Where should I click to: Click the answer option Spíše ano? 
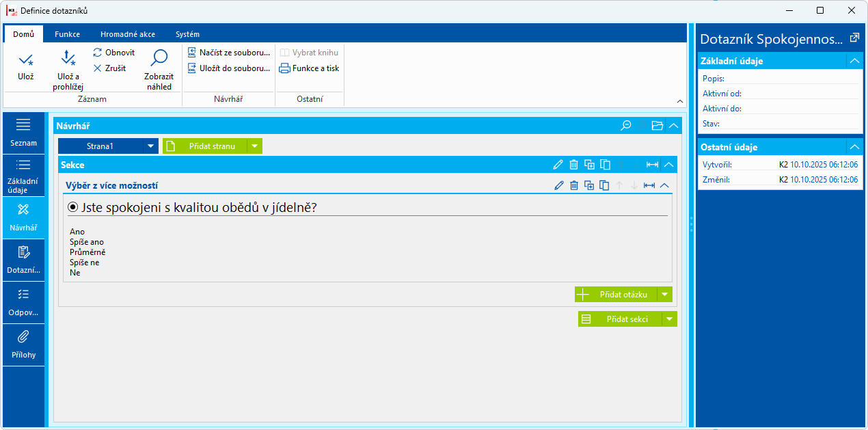pos(87,242)
